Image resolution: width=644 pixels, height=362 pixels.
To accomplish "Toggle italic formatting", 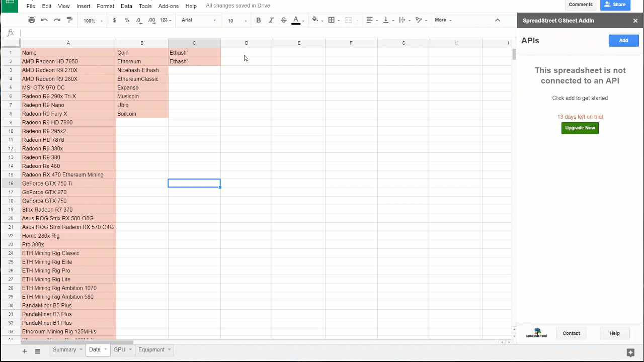I will [271, 20].
